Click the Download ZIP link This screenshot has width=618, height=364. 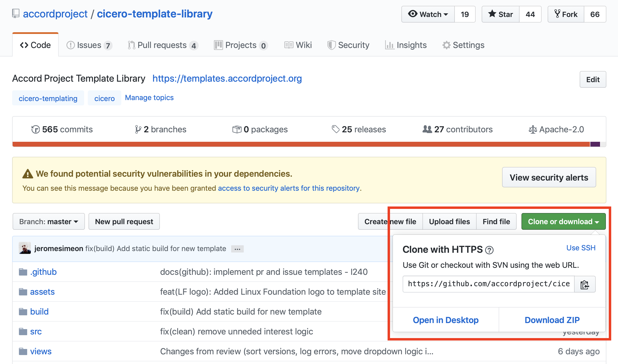(552, 320)
